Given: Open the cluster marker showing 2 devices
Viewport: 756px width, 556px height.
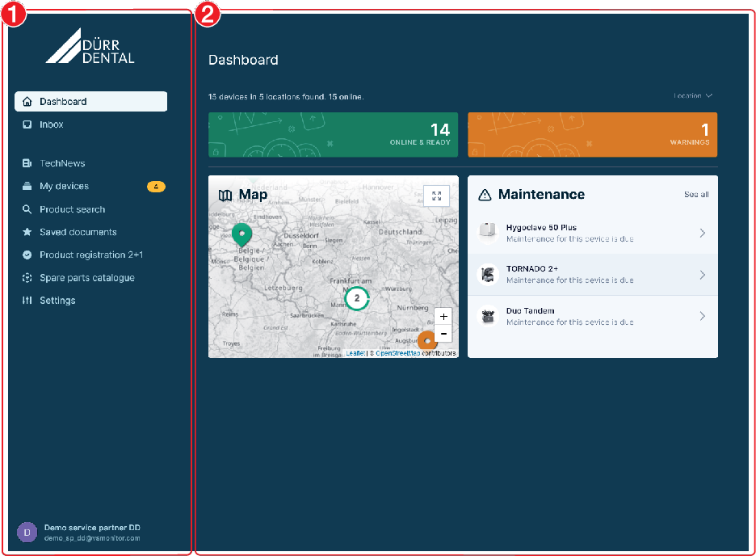Looking at the screenshot, I should click(356, 298).
